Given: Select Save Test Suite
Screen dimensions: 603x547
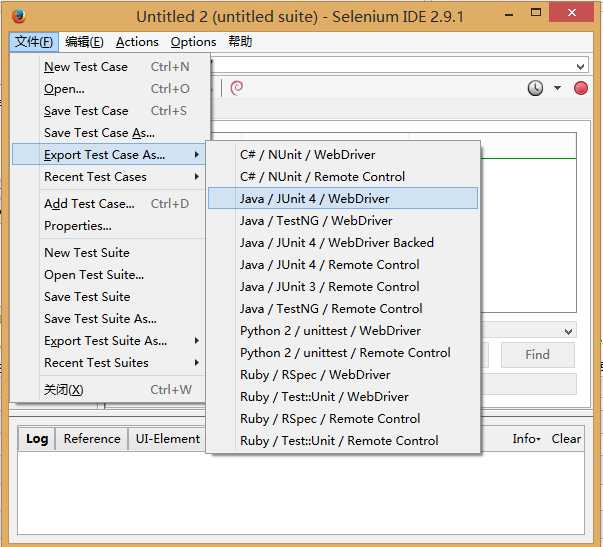Looking at the screenshot, I should click(x=109, y=297).
